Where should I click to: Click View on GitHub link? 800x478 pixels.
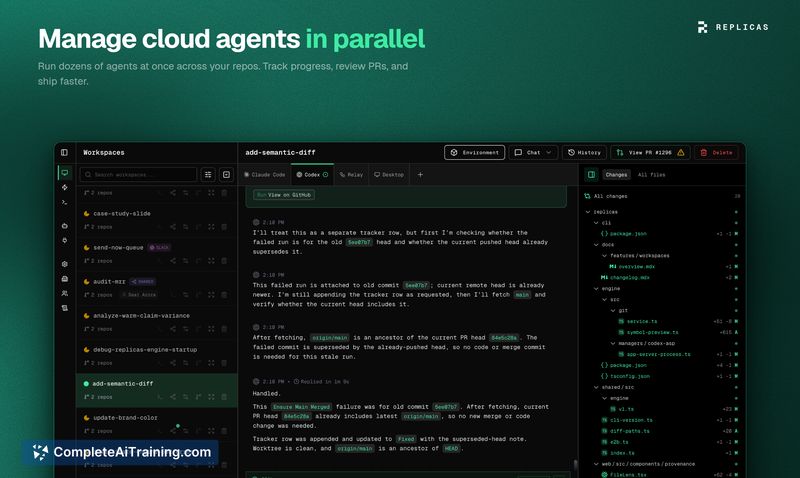coord(284,195)
